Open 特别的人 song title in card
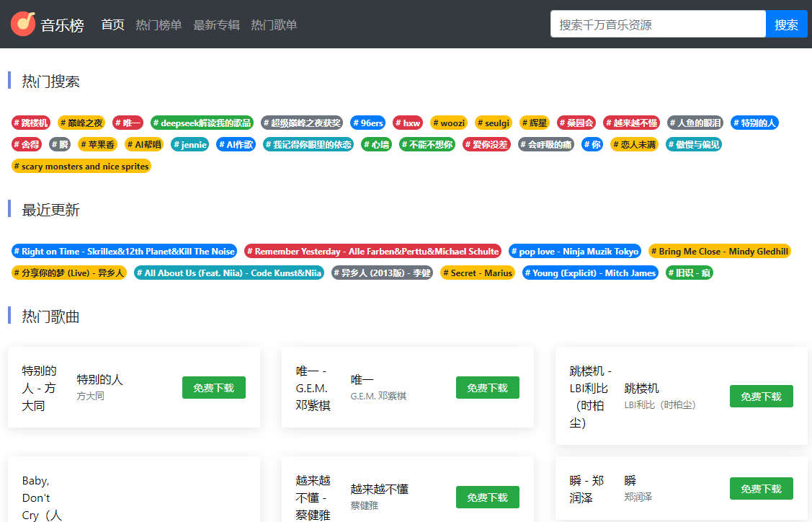Image resolution: width=812 pixels, height=522 pixels. tap(100, 380)
